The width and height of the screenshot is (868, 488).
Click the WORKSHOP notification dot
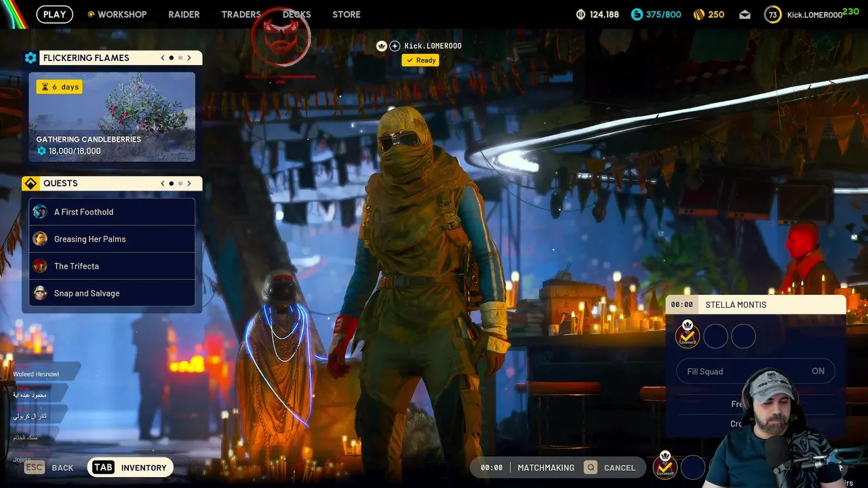click(x=91, y=14)
